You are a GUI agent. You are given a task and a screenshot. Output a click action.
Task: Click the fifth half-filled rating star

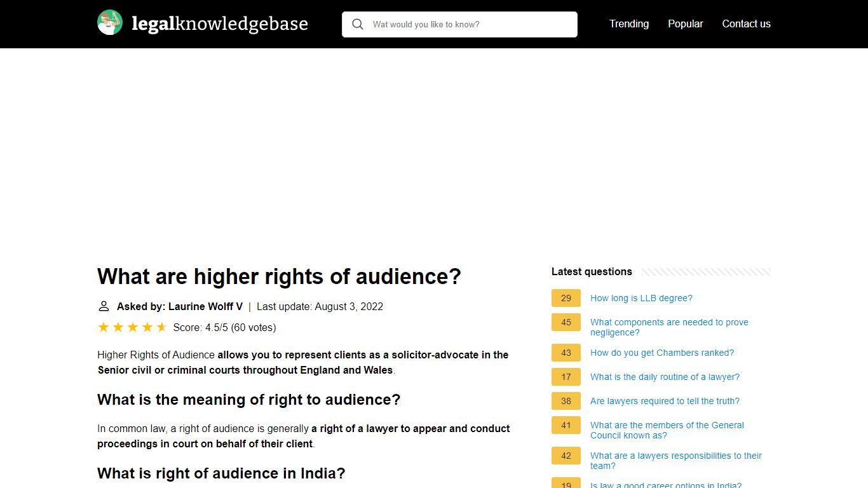[x=161, y=327]
